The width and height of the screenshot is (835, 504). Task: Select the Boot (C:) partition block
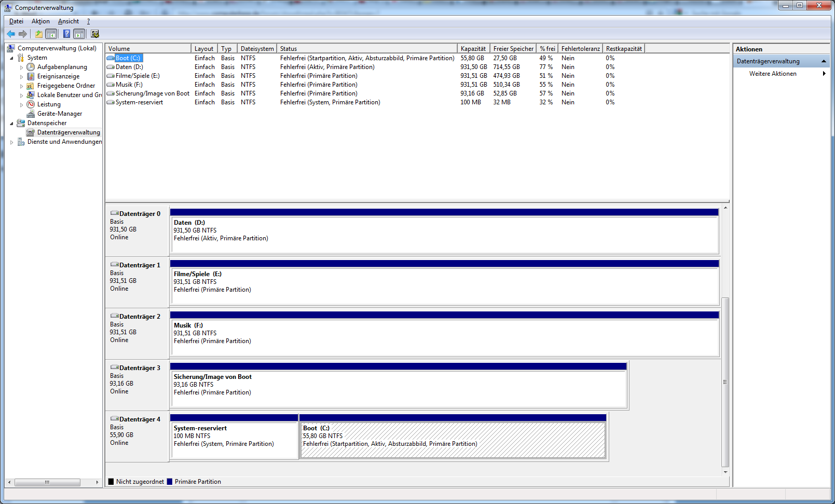(x=453, y=437)
